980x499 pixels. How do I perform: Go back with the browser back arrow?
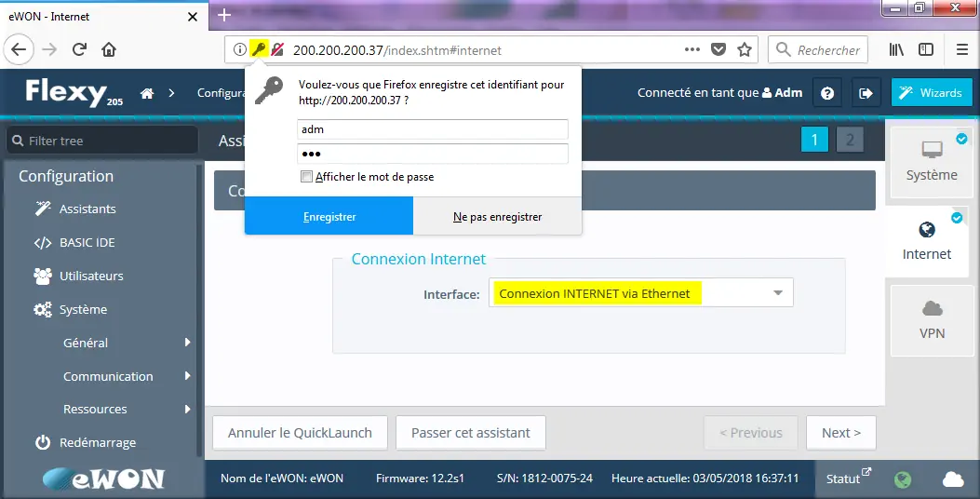coord(19,49)
